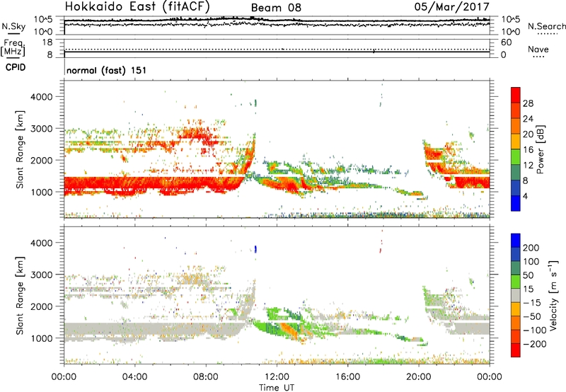Pick the bottom blue segment of the Power colorbar
This screenshot has width=566, height=392.
[516, 203]
